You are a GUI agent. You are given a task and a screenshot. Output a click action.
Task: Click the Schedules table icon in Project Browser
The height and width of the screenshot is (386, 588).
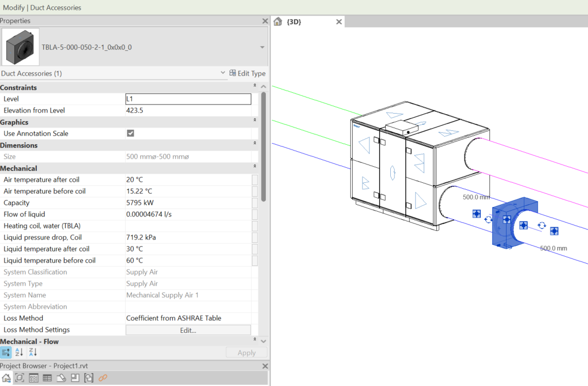47,378
